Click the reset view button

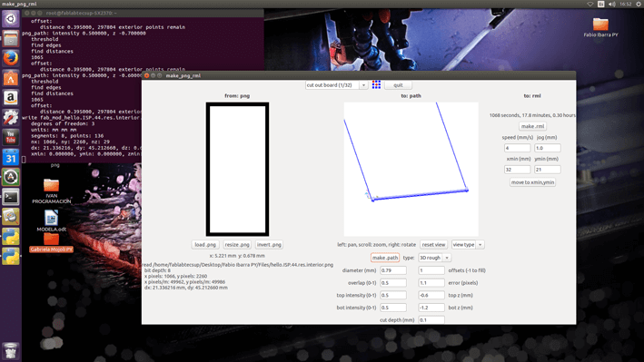click(x=433, y=245)
